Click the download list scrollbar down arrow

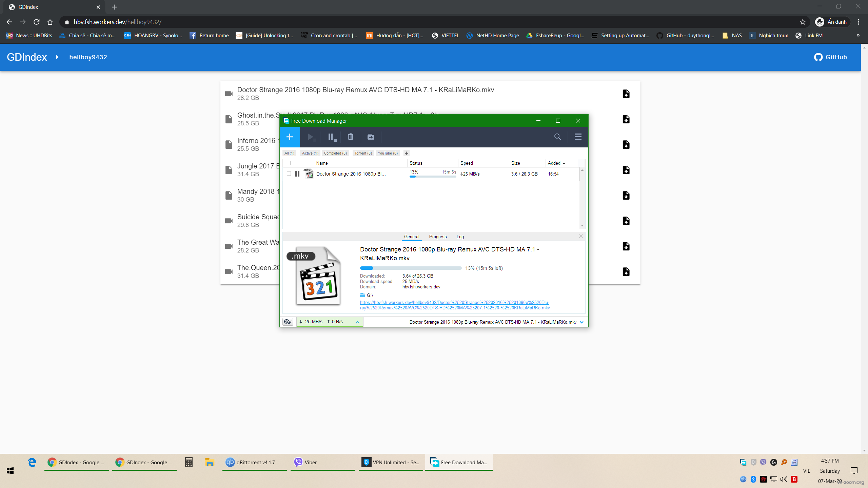click(x=582, y=226)
